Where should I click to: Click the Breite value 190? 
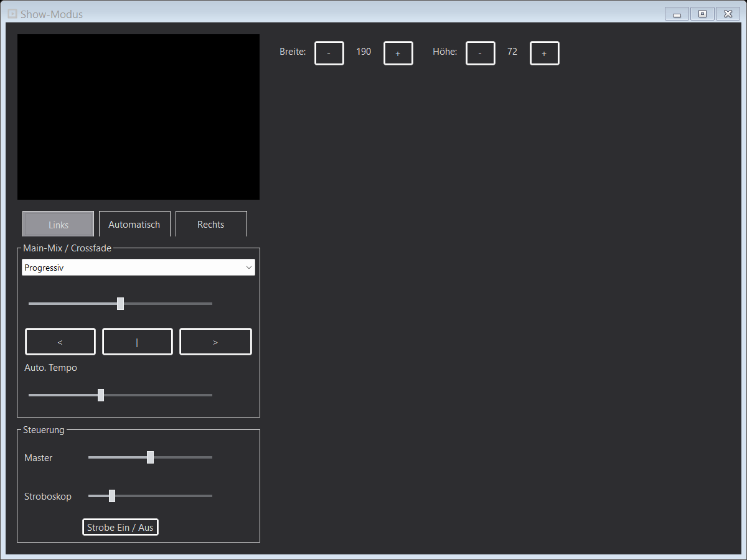[x=364, y=52]
